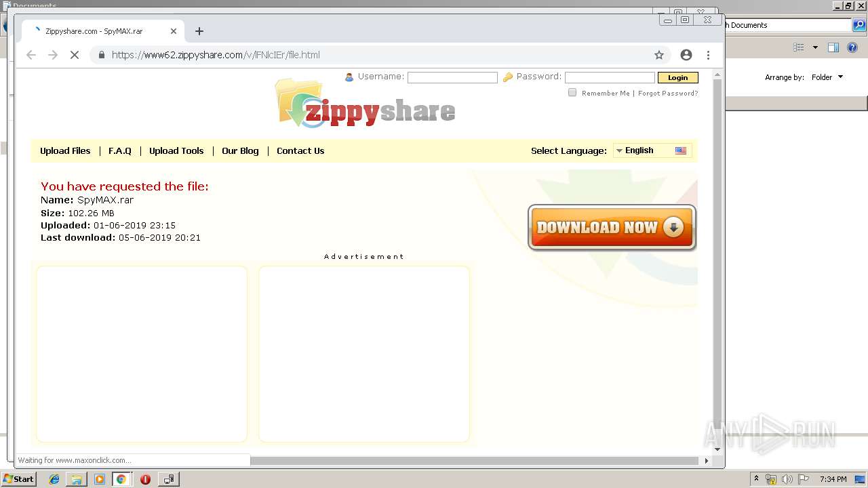
Task: Click the yellow Login button
Action: [677, 77]
